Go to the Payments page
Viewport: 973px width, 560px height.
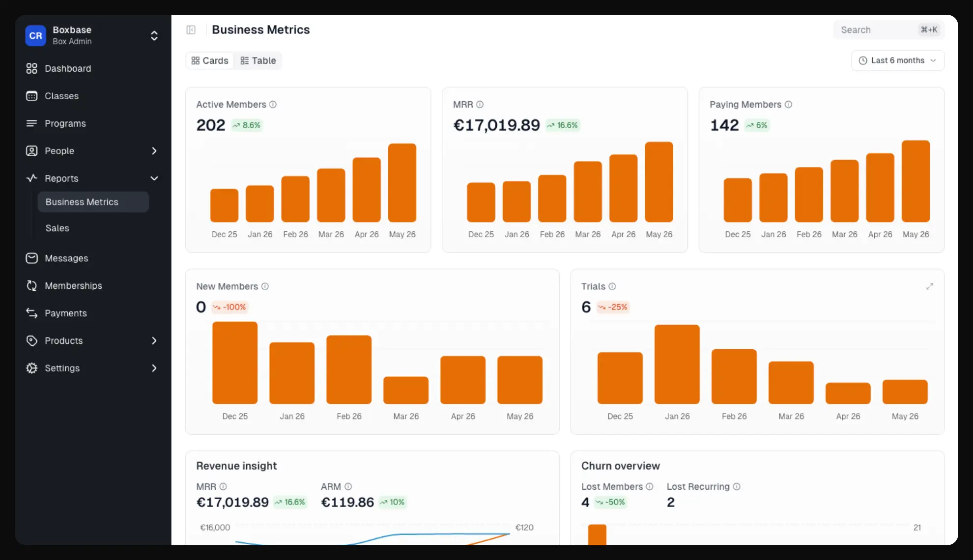(93, 313)
